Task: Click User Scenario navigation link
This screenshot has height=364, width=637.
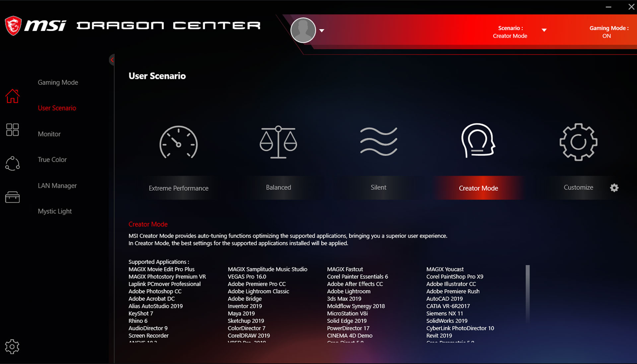Action: pos(56,108)
